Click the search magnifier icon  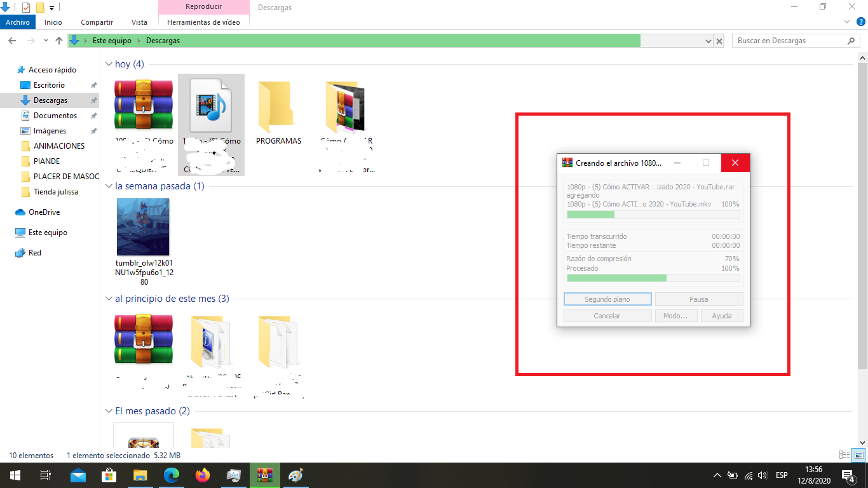coord(851,41)
